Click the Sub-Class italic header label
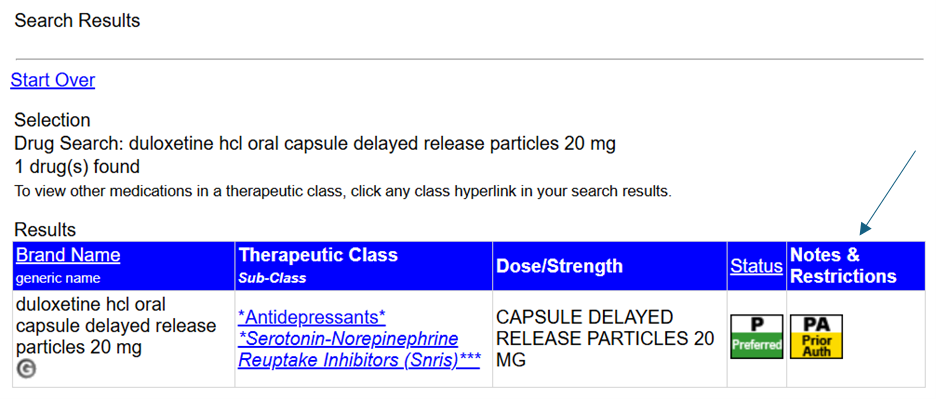Viewport: 936px width, 399px height. (272, 278)
